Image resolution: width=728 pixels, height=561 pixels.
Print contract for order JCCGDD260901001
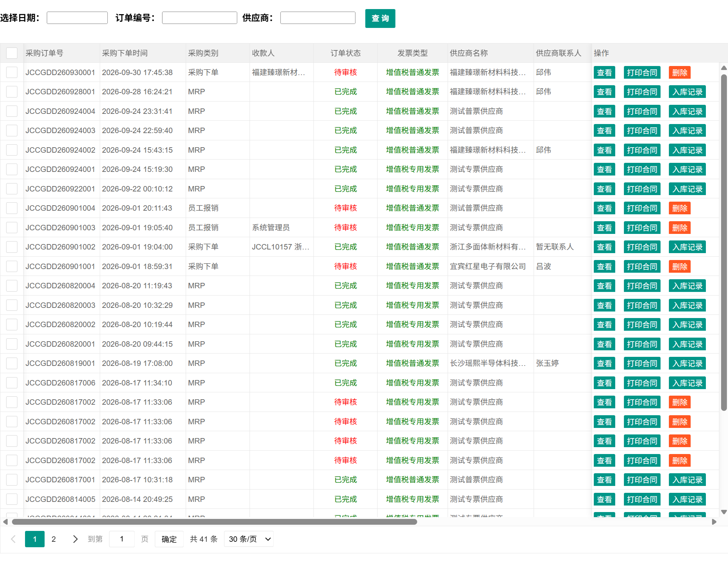pos(642,267)
